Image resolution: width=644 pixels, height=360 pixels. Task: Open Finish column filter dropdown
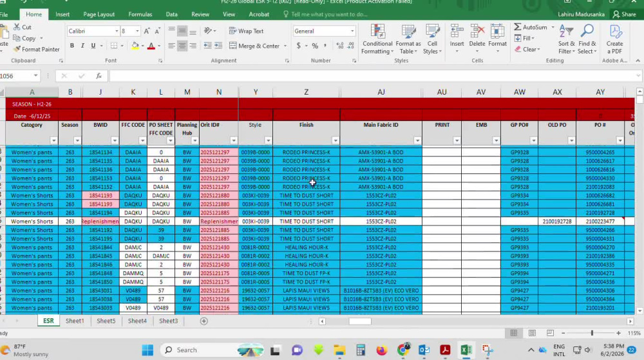(335, 141)
